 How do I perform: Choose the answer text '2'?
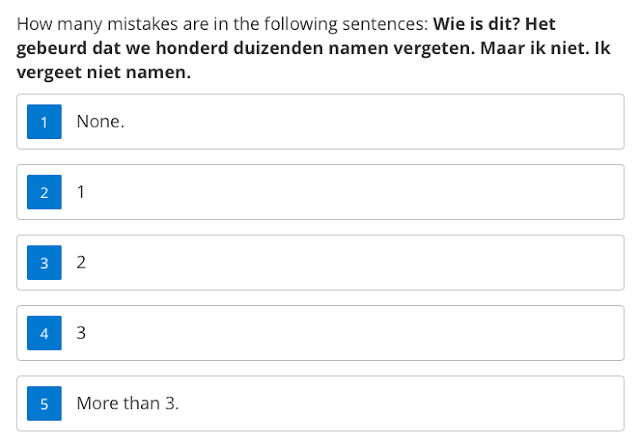coord(81,263)
